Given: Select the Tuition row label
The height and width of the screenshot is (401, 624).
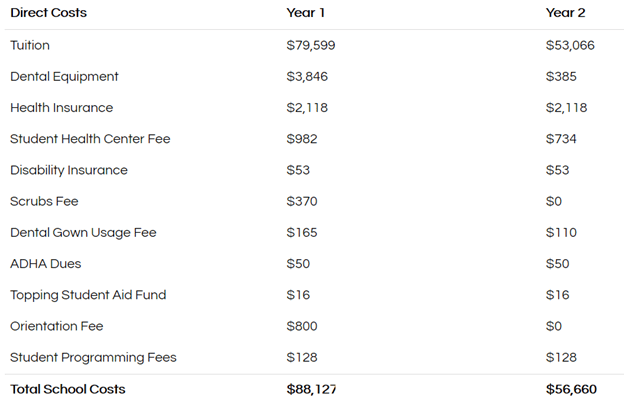Looking at the screenshot, I should 30,45.
